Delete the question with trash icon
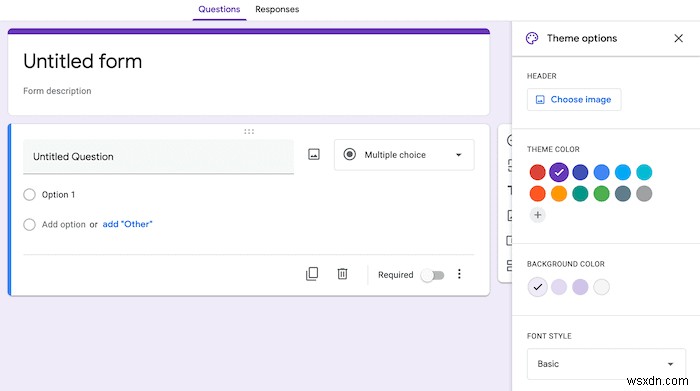Image resolution: width=700 pixels, height=391 pixels. (x=342, y=274)
